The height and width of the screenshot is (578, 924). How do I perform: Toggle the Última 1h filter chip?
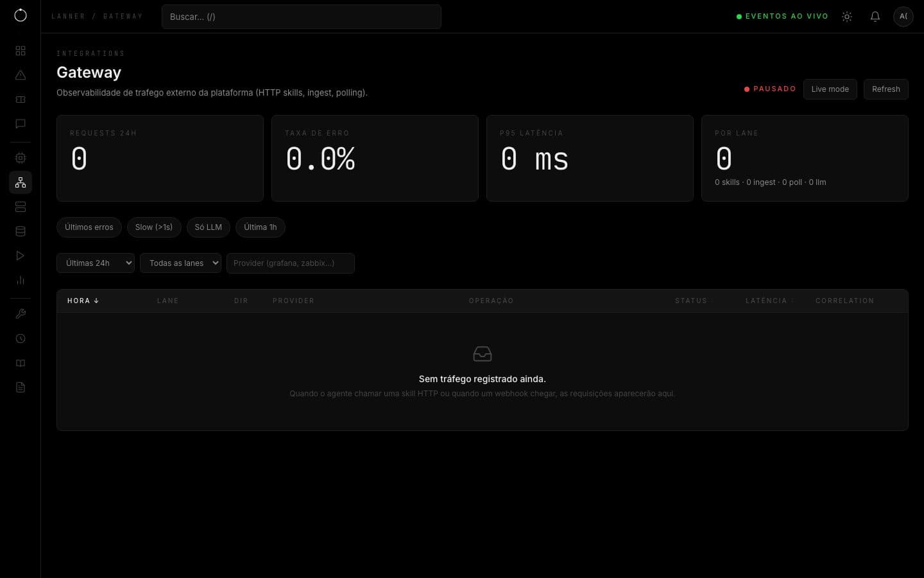(x=261, y=227)
